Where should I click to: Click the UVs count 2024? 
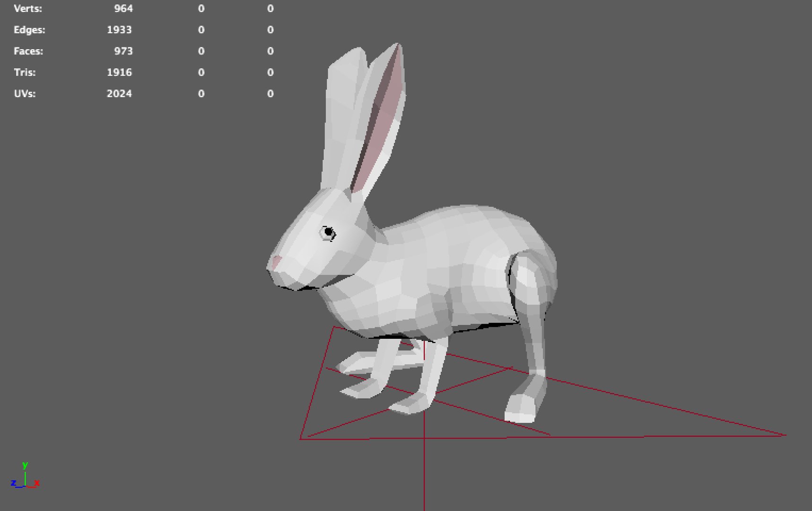tap(119, 94)
